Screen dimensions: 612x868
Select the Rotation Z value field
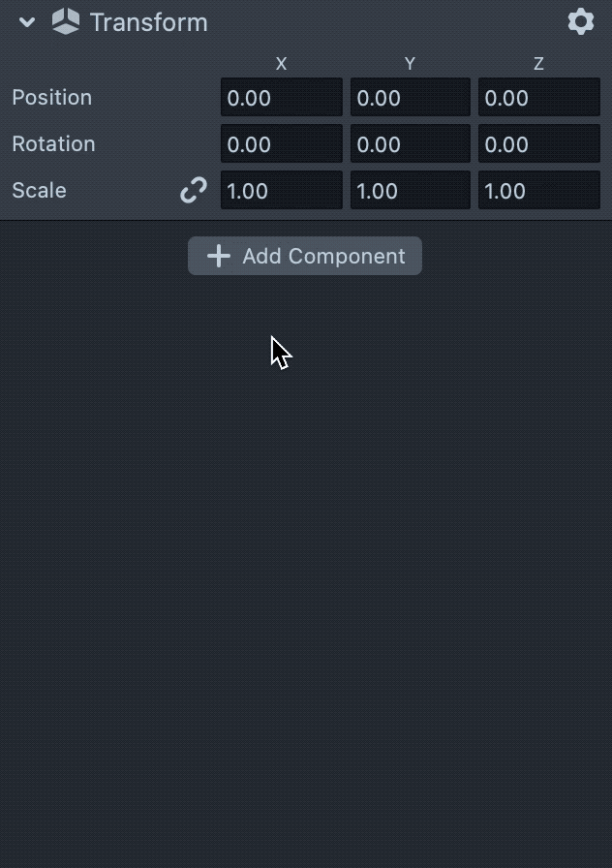coord(538,144)
